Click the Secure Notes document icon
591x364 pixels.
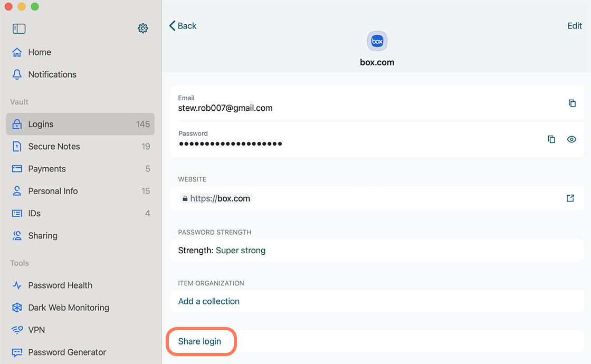(17, 146)
